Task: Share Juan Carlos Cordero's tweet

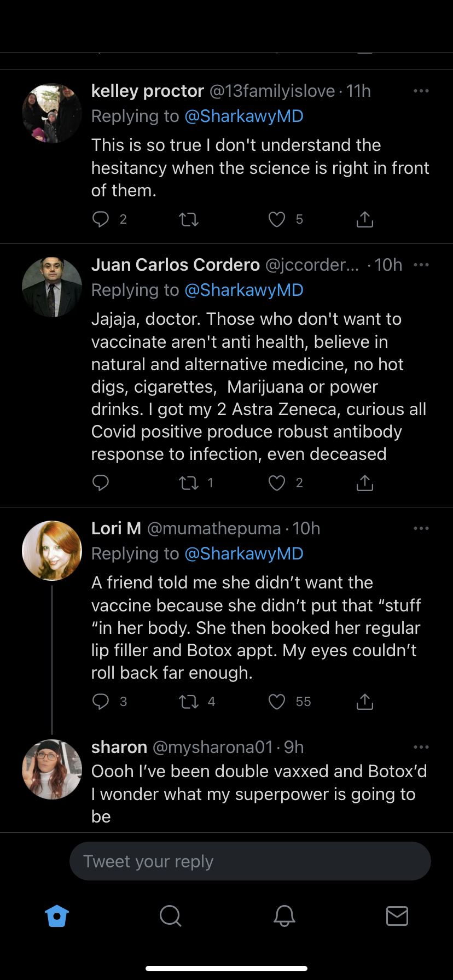Action: pyautogui.click(x=365, y=483)
